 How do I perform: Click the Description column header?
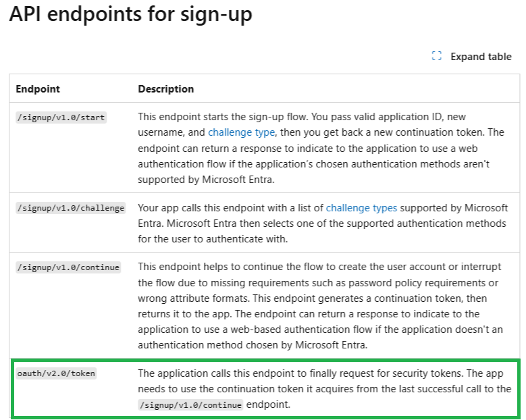(x=165, y=89)
